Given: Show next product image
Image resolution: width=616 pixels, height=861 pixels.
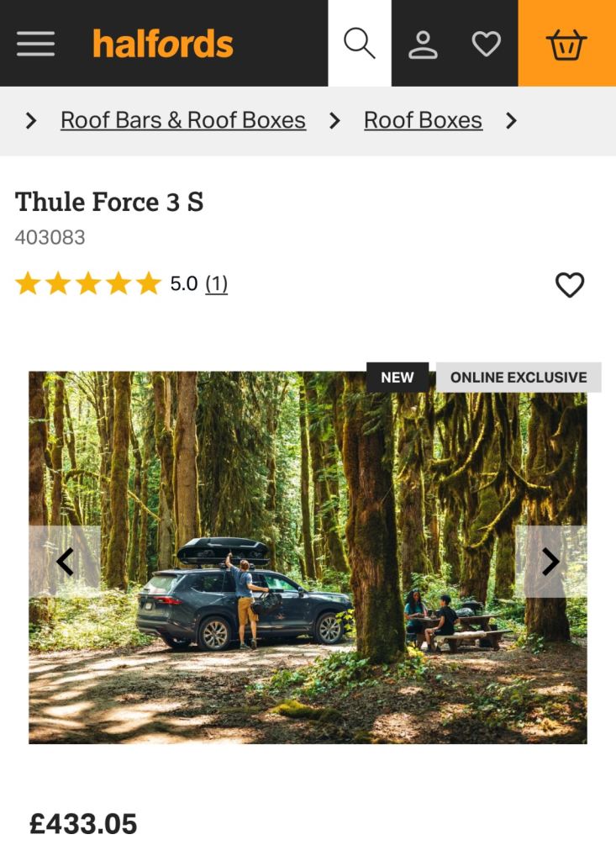Looking at the screenshot, I should coord(550,561).
